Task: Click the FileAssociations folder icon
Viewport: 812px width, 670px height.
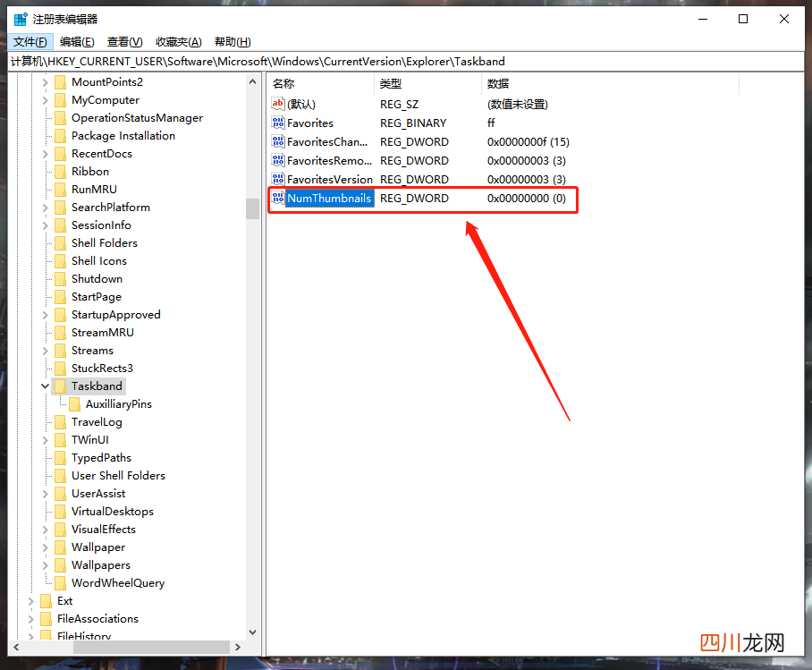Action: pos(47,619)
